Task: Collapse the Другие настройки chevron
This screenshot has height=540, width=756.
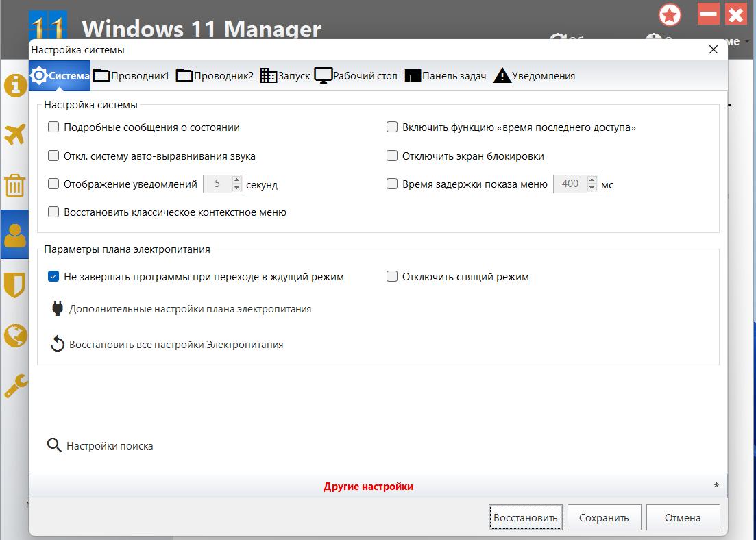Action: (716, 485)
